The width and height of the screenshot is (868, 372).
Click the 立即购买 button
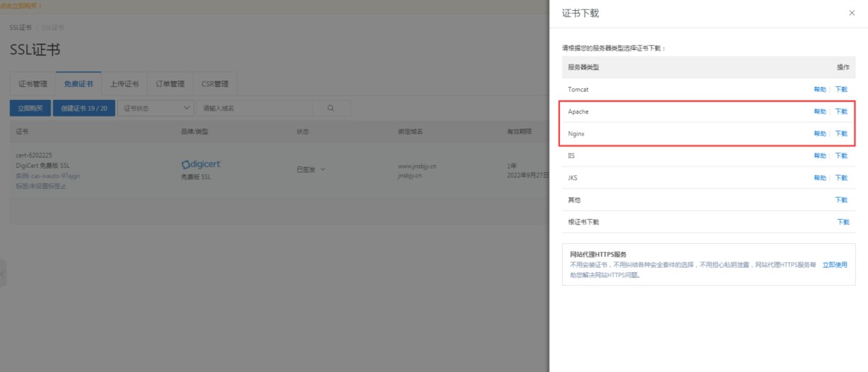(30, 108)
